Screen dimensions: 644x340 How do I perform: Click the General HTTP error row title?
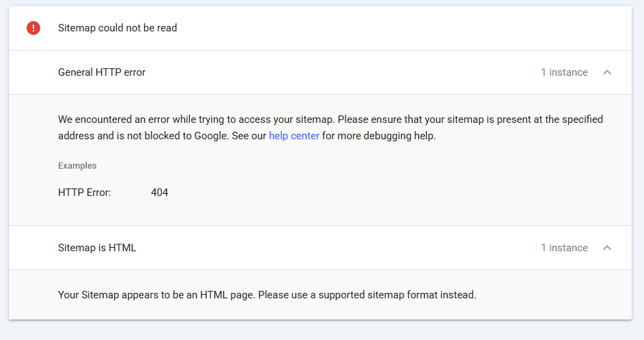[x=102, y=72]
